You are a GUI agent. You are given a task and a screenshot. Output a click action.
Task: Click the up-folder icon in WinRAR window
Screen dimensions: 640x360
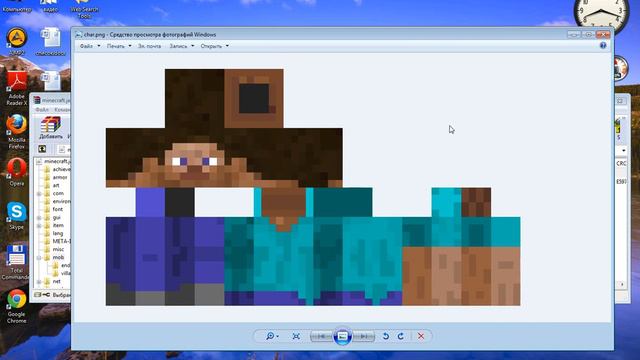coord(42,149)
